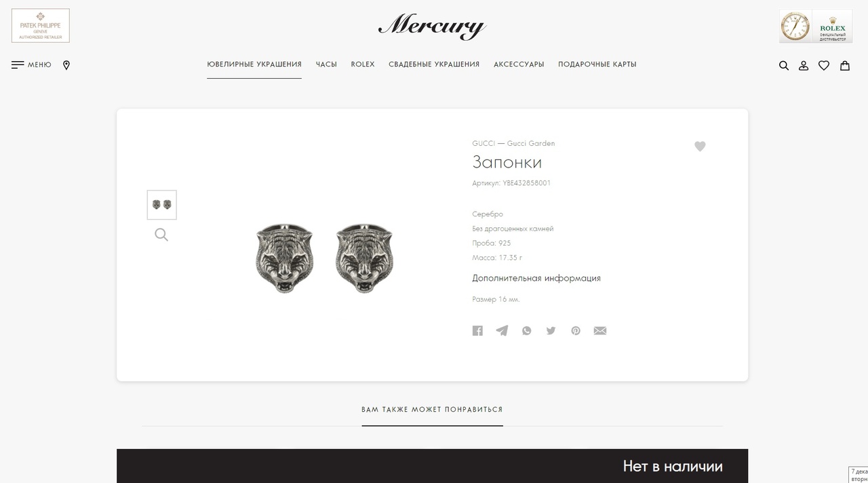Zoom the product image with the magnifier
868x483 pixels.
pyautogui.click(x=161, y=235)
